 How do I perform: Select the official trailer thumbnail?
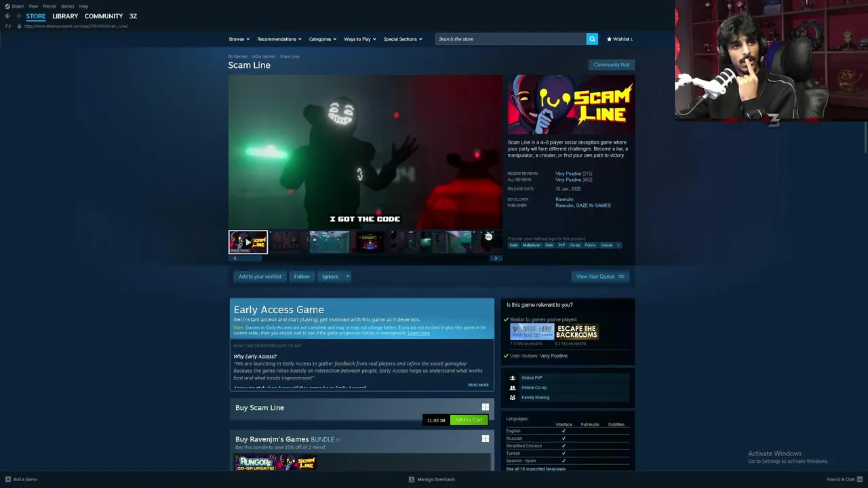coord(248,242)
